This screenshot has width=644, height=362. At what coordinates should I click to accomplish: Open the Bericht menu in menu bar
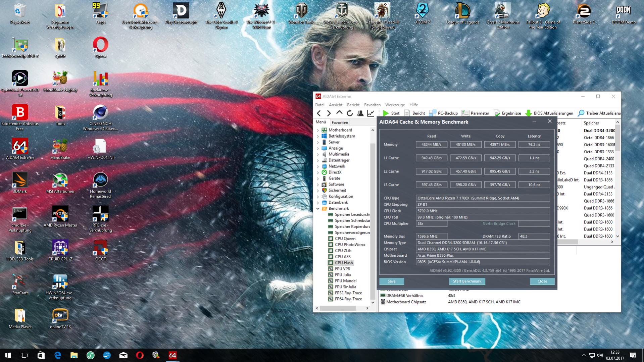pos(353,105)
